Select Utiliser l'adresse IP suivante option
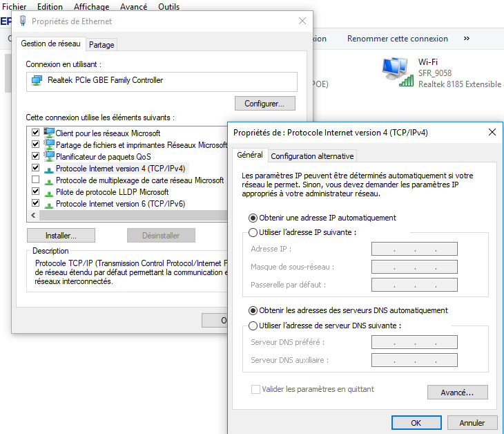The width and height of the screenshot is (504, 434). pos(253,232)
